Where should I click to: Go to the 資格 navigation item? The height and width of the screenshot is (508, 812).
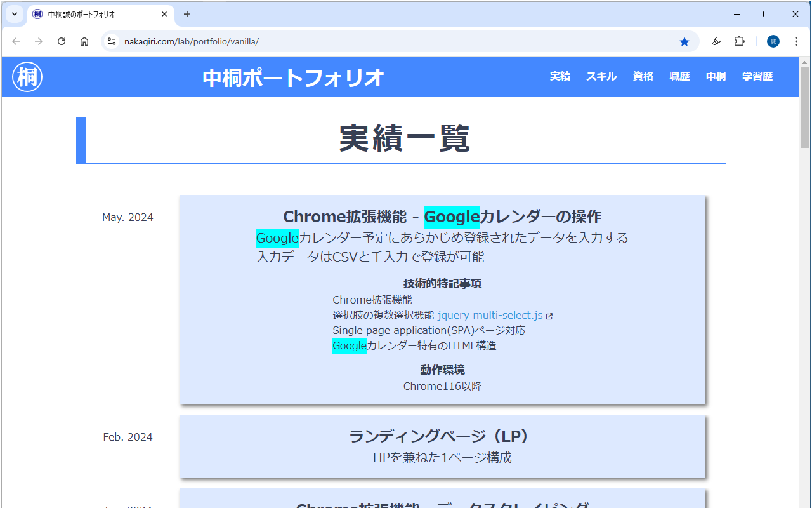pos(643,76)
